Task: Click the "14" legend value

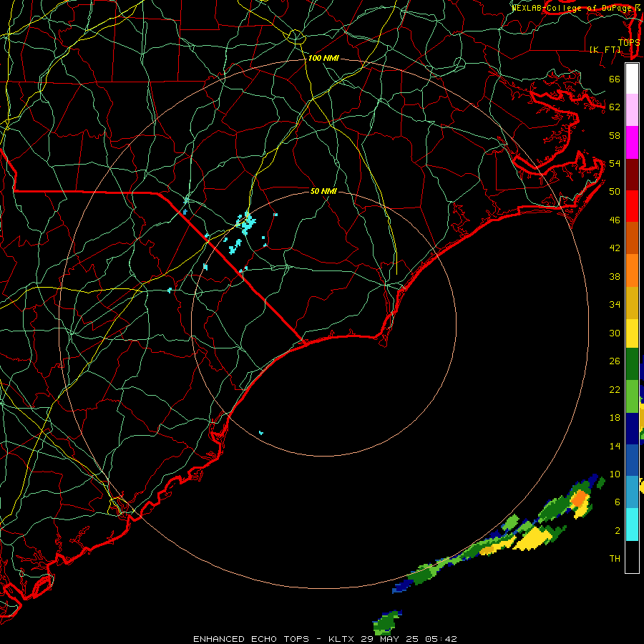Action: 615,446
